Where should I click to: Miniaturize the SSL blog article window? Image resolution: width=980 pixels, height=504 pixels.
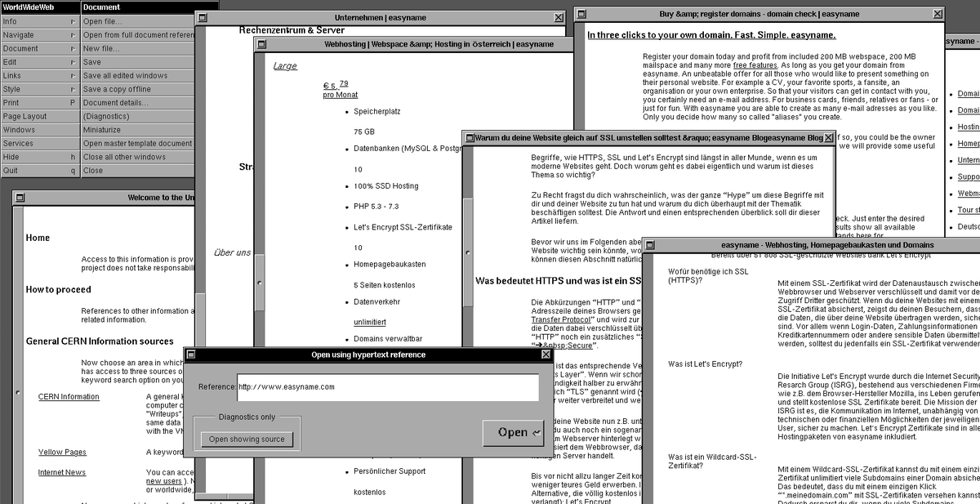point(470,138)
